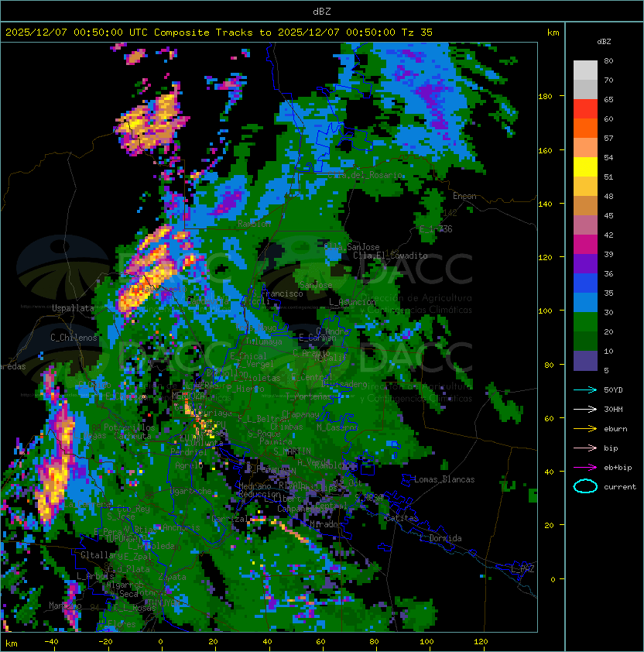This screenshot has height=652, width=644.
Task: Click the -40 km tick on horizontal axis
Action: pos(51,642)
